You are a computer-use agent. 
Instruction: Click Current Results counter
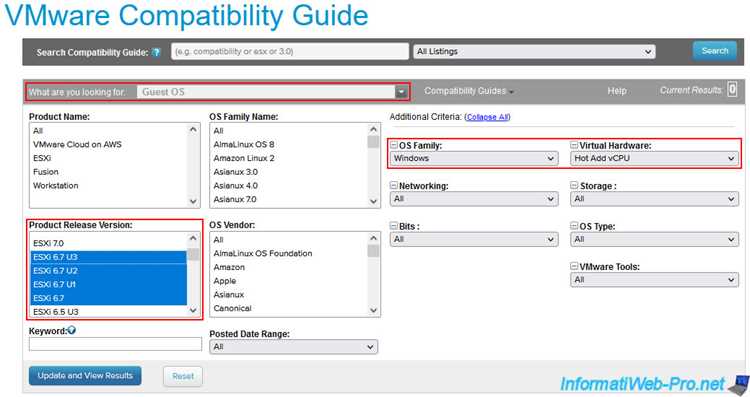point(731,90)
